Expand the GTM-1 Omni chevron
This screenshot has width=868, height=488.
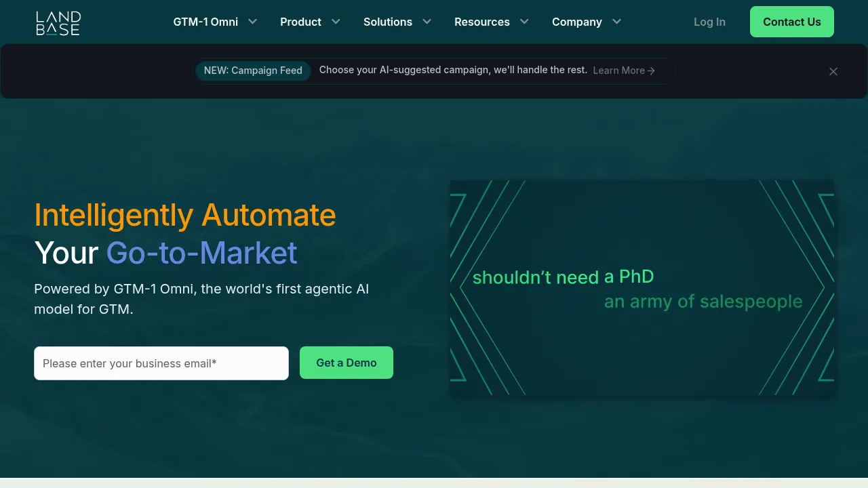pos(252,22)
